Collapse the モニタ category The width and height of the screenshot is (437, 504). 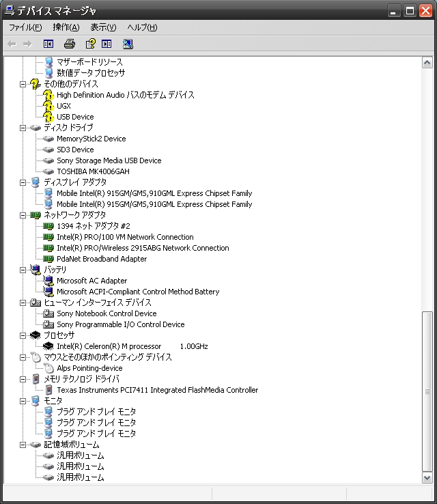tap(23, 401)
